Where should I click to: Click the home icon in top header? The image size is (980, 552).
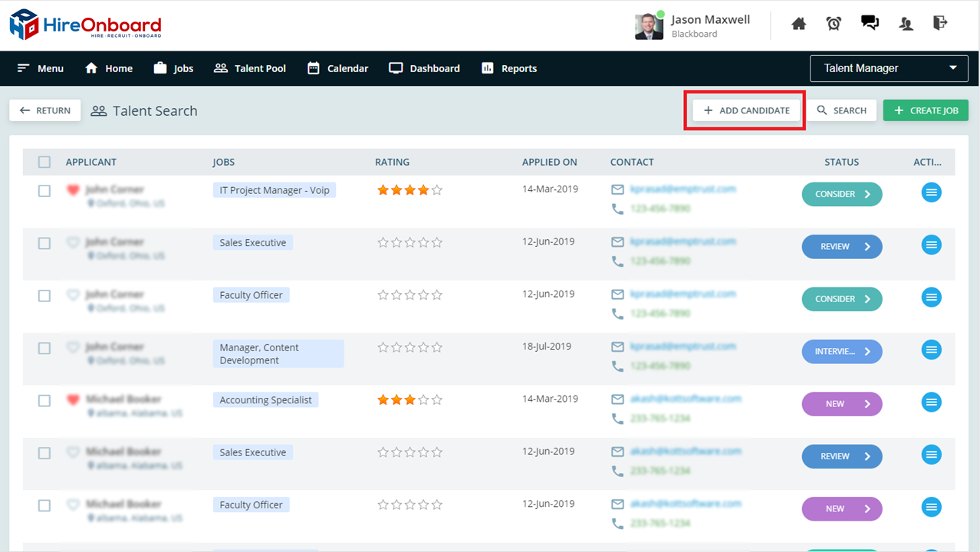[x=798, y=24]
